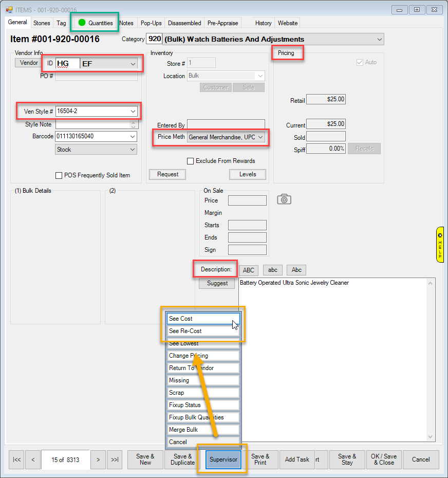
Task: Toggle the Auto pricing checkbox
Action: click(x=360, y=62)
